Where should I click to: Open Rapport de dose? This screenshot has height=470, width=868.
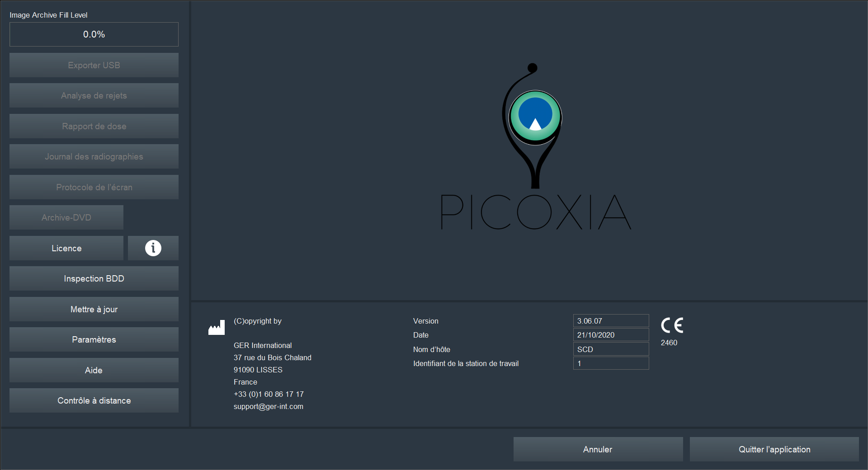94,126
